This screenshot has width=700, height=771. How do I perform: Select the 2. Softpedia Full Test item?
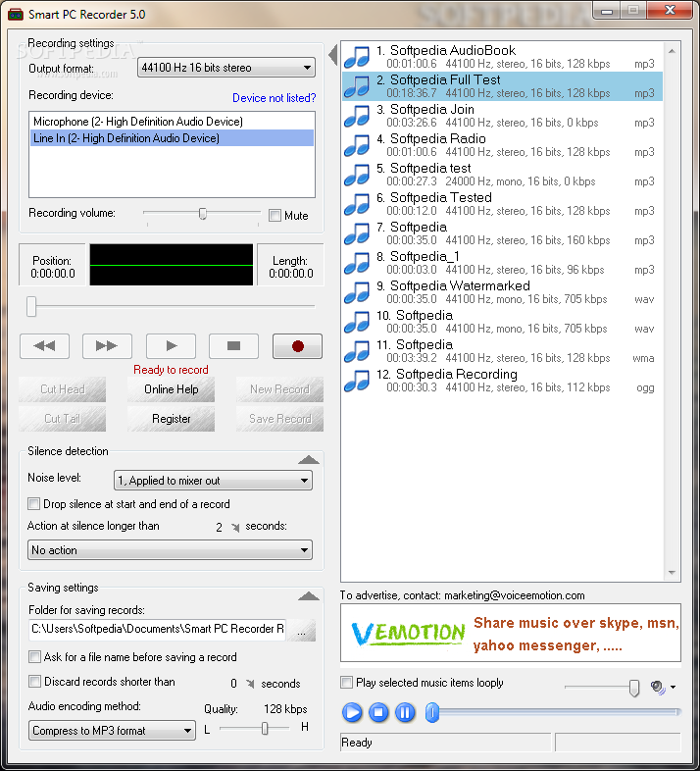[502, 86]
